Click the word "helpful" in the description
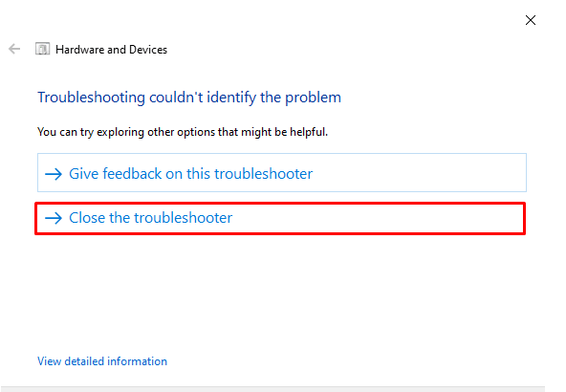This screenshot has height=392, width=566. [309, 132]
